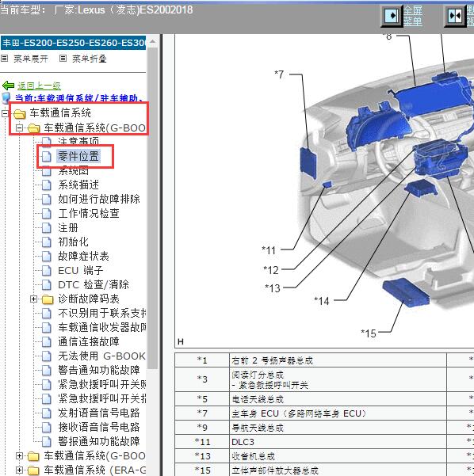Open the 系统图 page

pos(73,170)
